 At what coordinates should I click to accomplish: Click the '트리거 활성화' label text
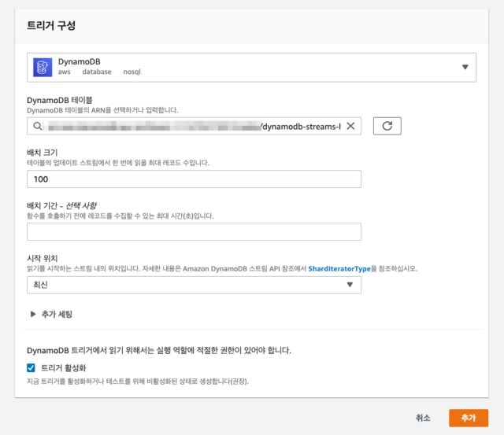point(64,368)
